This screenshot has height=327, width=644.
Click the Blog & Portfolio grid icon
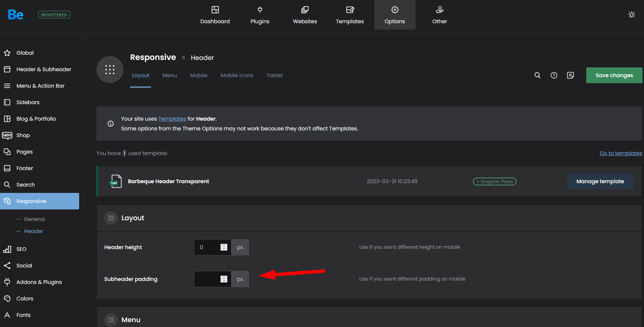click(7, 119)
